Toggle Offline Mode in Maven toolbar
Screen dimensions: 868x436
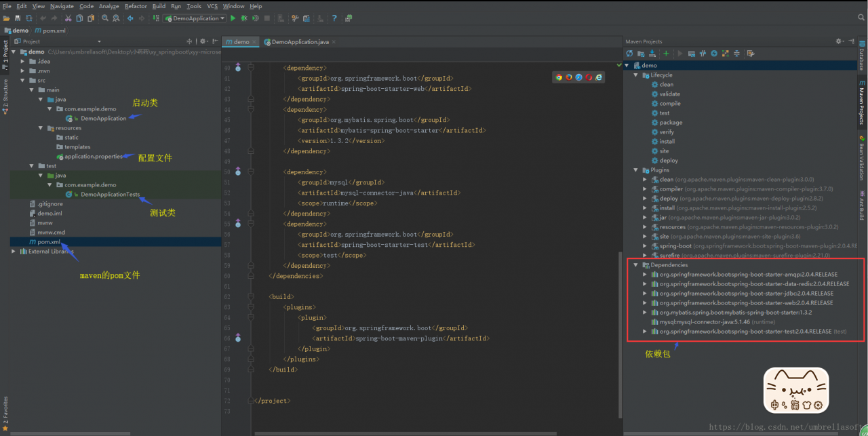(x=703, y=53)
